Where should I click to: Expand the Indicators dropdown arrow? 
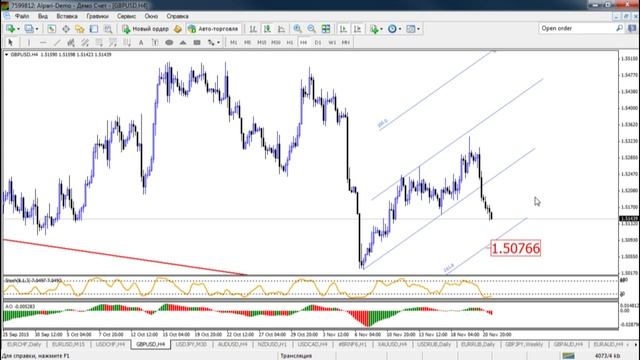click(x=381, y=29)
